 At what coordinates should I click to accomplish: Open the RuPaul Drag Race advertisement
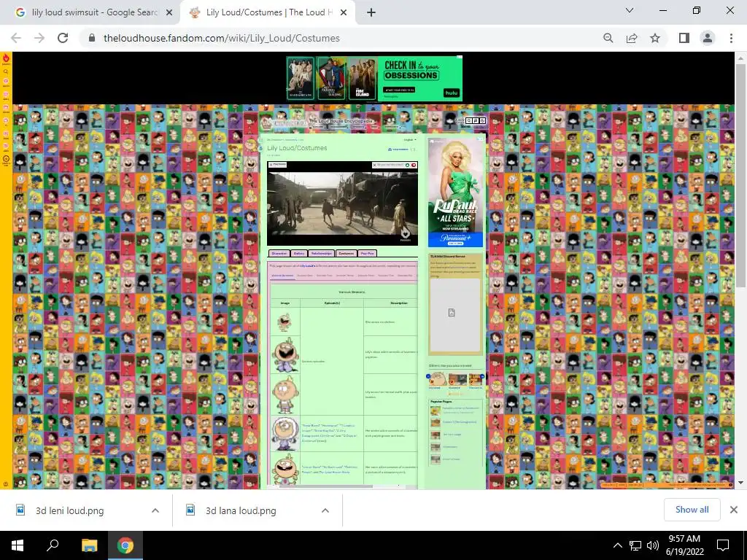[455, 192]
